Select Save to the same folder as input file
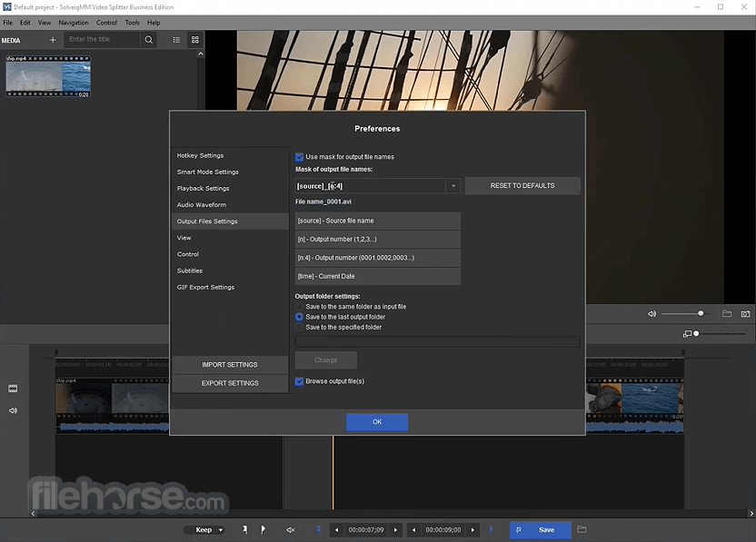 pos(300,307)
